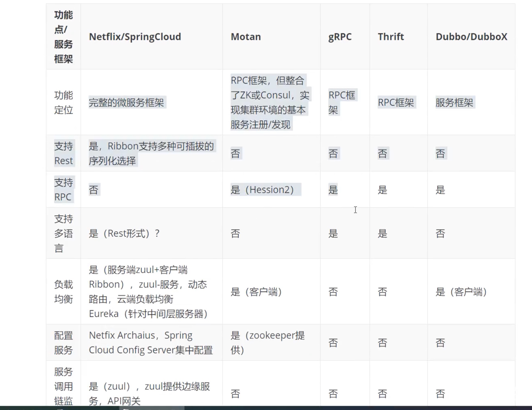This screenshot has width=532, height=410.
Task: Click the Motan column header
Action: point(245,37)
